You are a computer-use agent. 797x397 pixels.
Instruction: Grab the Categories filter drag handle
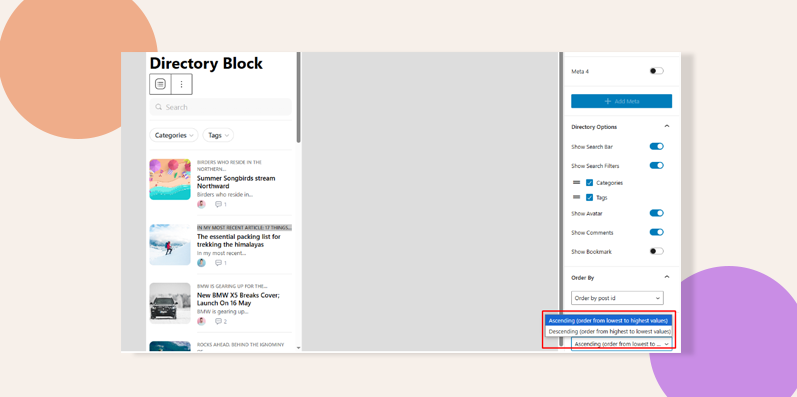click(x=576, y=182)
